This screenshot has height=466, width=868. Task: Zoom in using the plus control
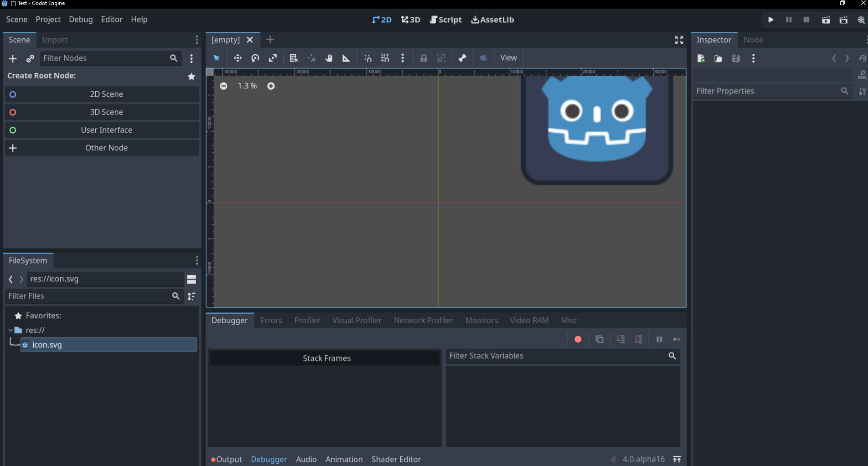pos(271,86)
